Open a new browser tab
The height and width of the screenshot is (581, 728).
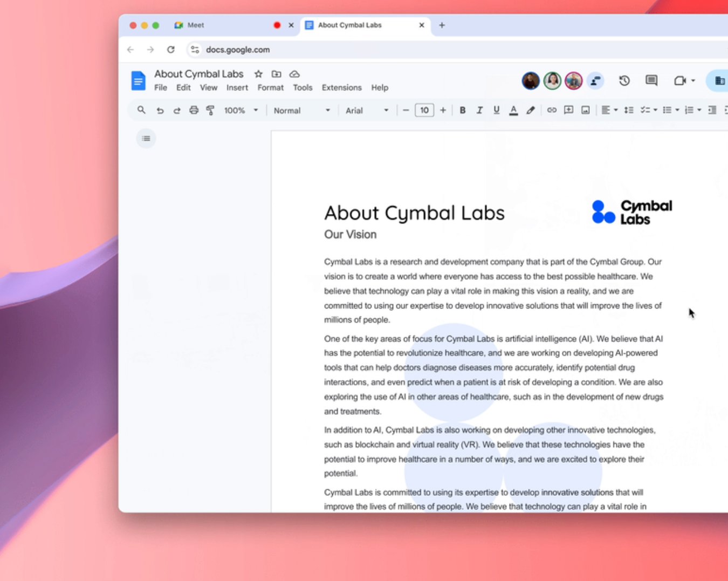[442, 25]
